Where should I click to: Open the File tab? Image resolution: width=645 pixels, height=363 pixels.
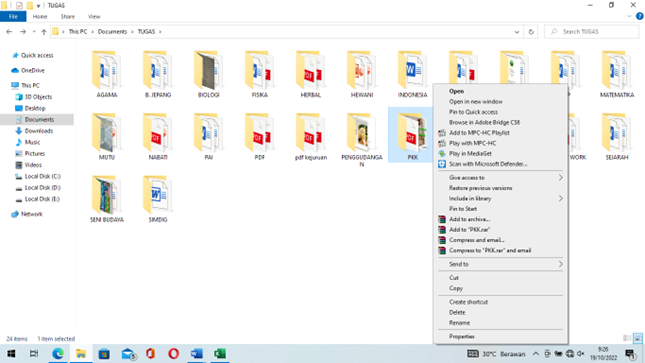click(13, 16)
